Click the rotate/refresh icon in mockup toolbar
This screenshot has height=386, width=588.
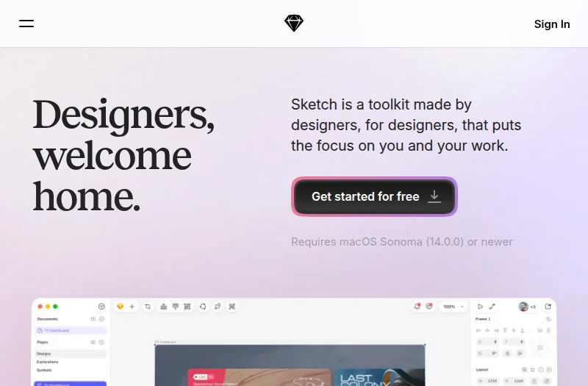(x=203, y=307)
